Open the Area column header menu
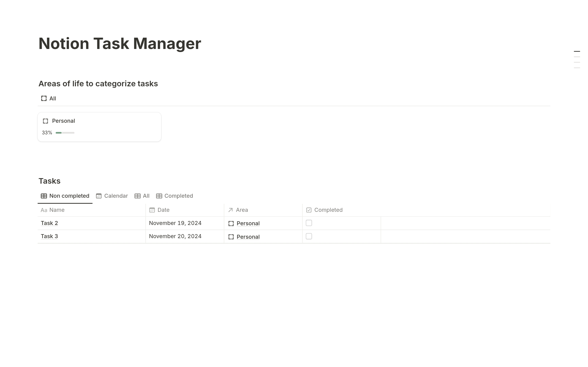Screen dimensions: 588x367 pos(242,210)
